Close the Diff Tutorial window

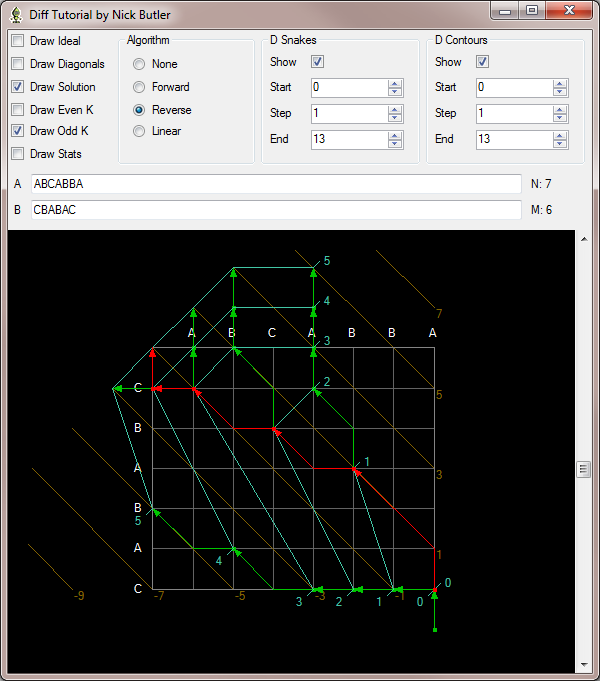[x=569, y=11]
